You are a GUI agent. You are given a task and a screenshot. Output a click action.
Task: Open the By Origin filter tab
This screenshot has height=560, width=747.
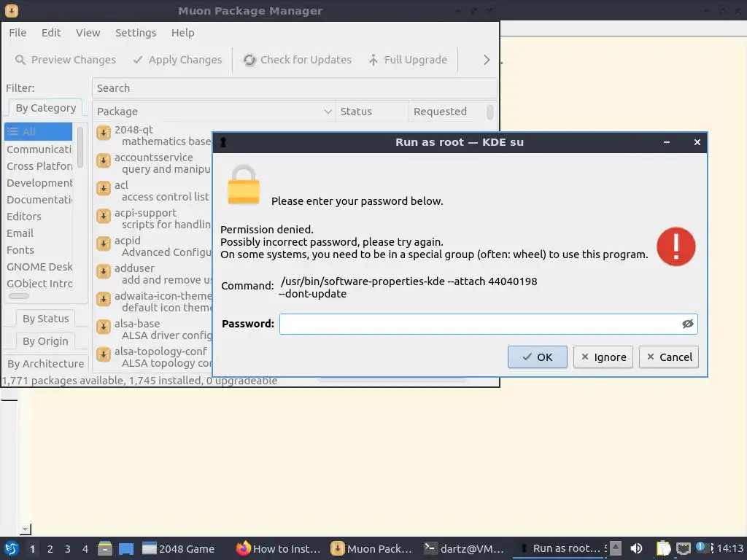point(45,341)
